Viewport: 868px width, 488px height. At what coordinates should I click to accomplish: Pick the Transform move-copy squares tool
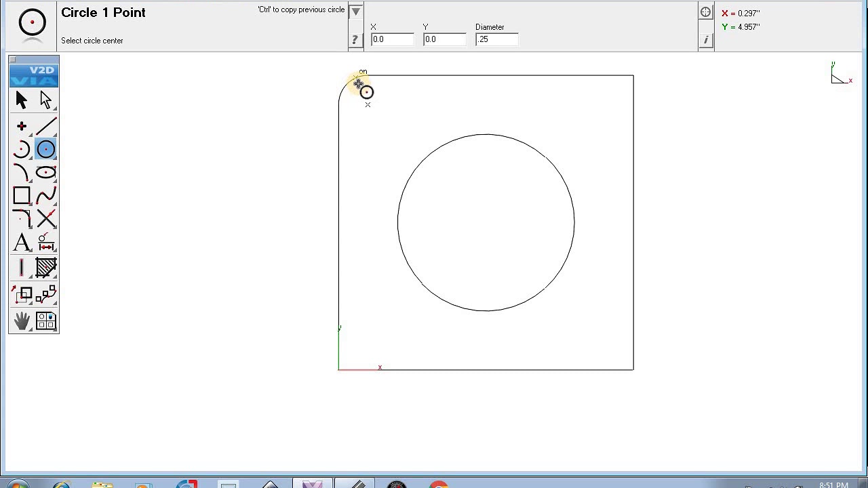click(21, 294)
